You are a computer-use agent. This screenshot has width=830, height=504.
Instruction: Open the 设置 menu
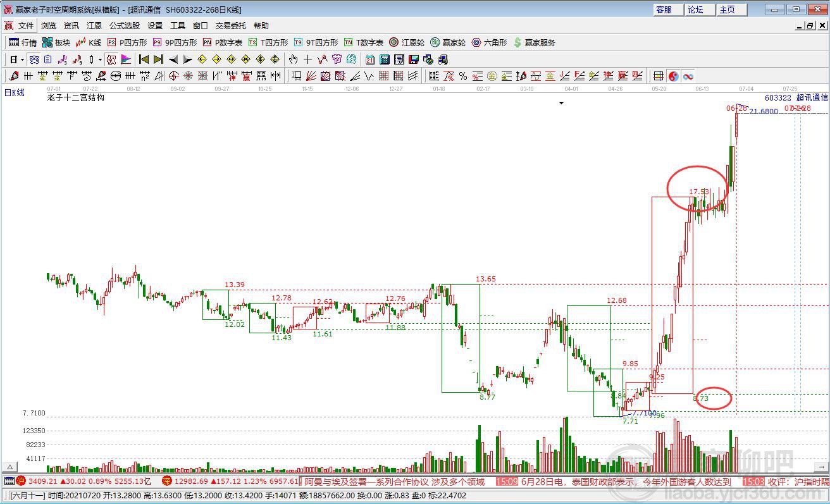155,26
